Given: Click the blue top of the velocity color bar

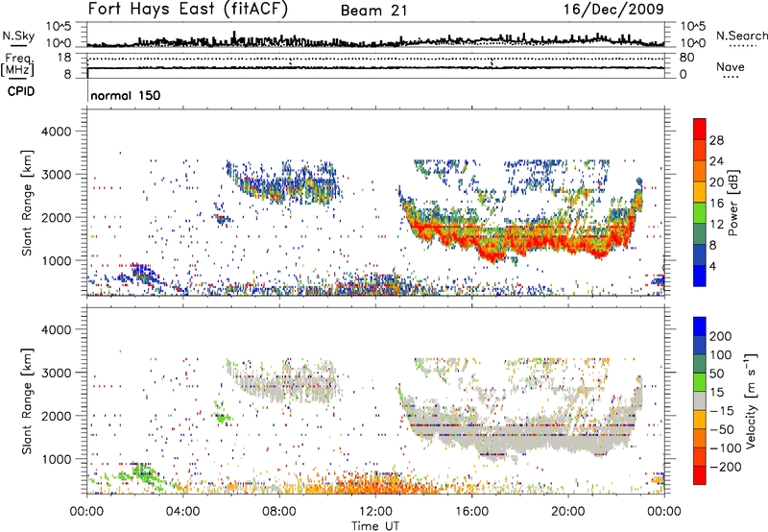Looking at the screenshot, I should (x=700, y=326).
